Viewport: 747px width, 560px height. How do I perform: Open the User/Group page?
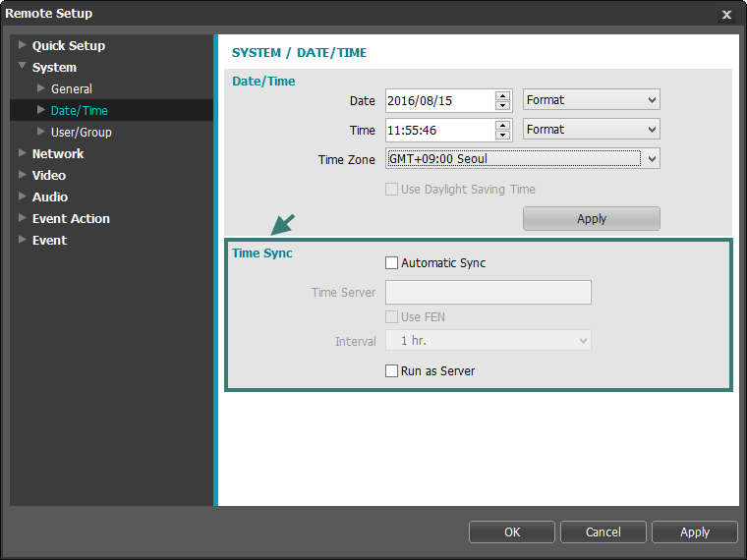[x=82, y=132]
